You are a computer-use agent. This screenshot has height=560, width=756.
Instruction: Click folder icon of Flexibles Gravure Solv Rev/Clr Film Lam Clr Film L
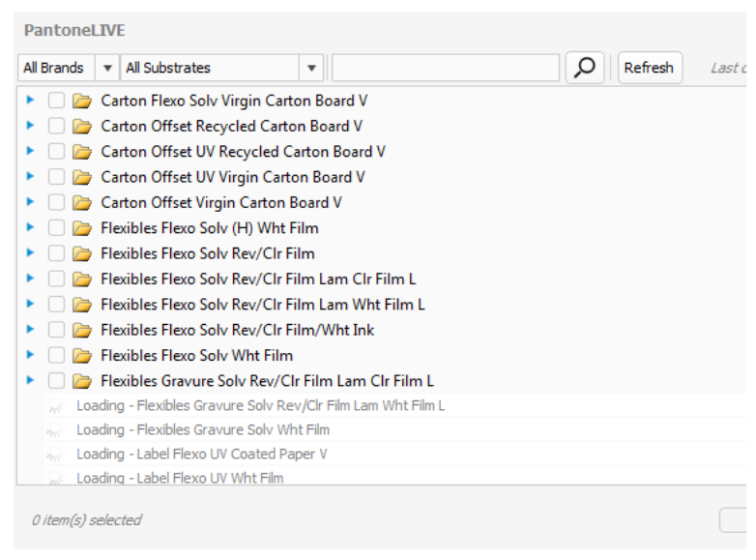[82, 381]
